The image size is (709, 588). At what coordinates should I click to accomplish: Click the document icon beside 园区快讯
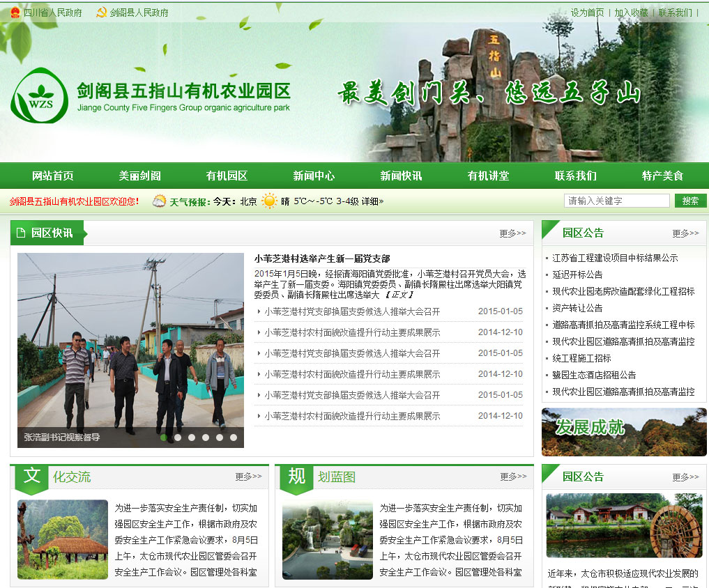tap(21, 233)
